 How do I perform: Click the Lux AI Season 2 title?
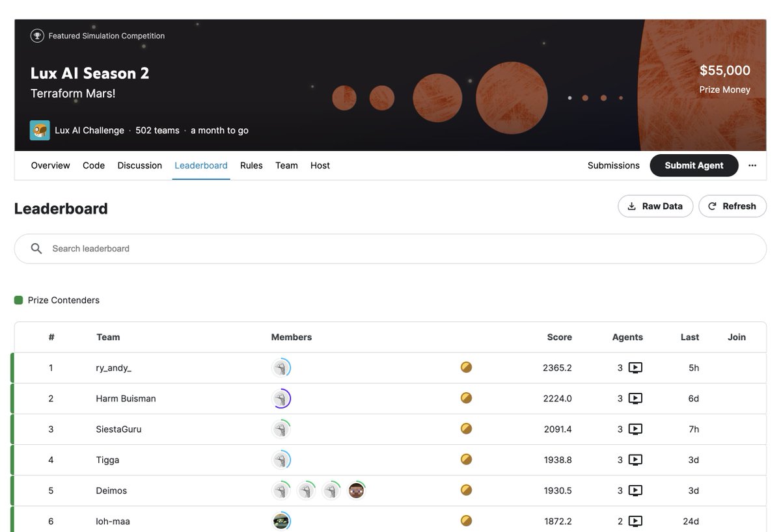(90, 73)
